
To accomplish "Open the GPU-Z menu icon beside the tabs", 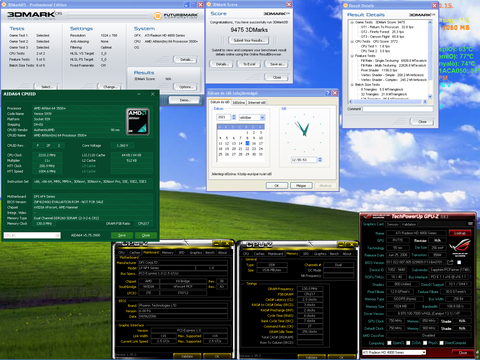I will click(x=470, y=224).
